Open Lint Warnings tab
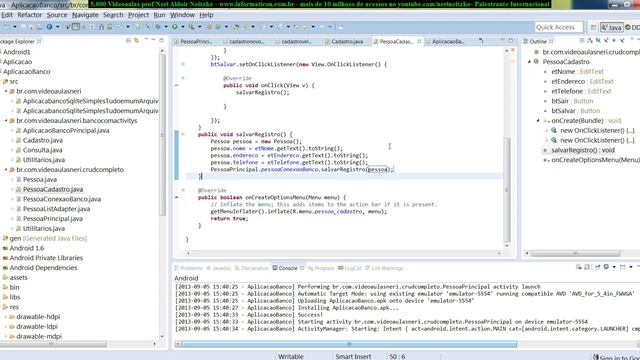Image resolution: width=640 pixels, height=360 pixels. pyautogui.click(x=384, y=268)
